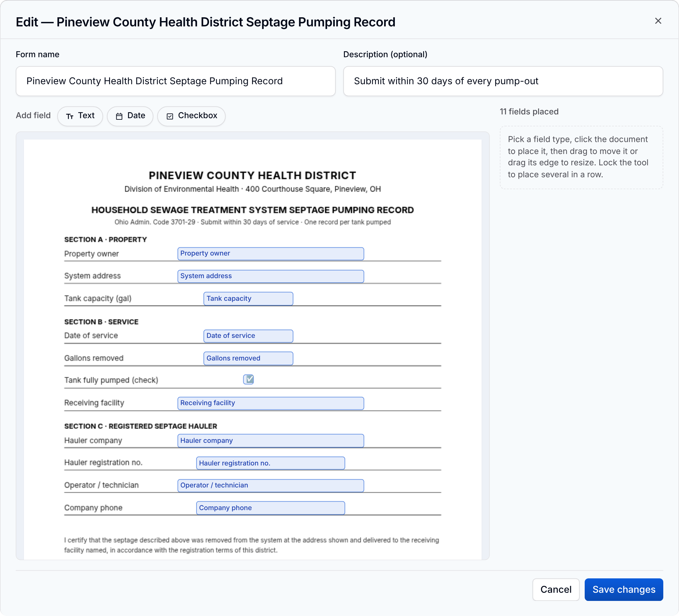
Task: Save changes to the form
Action: pos(623,589)
